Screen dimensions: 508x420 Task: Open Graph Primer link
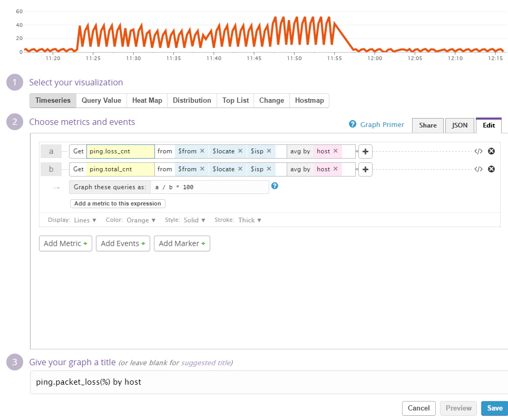pos(382,124)
